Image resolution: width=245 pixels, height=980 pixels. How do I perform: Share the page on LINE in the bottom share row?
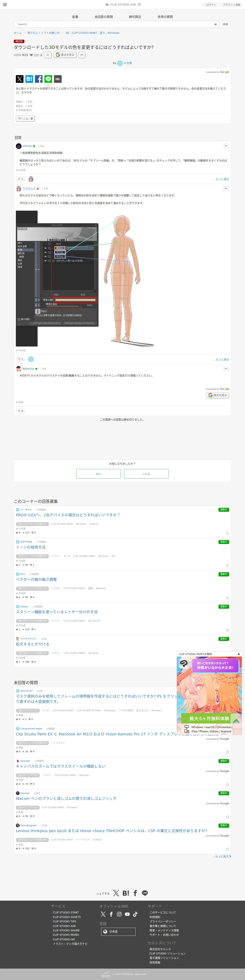[x=145, y=893]
